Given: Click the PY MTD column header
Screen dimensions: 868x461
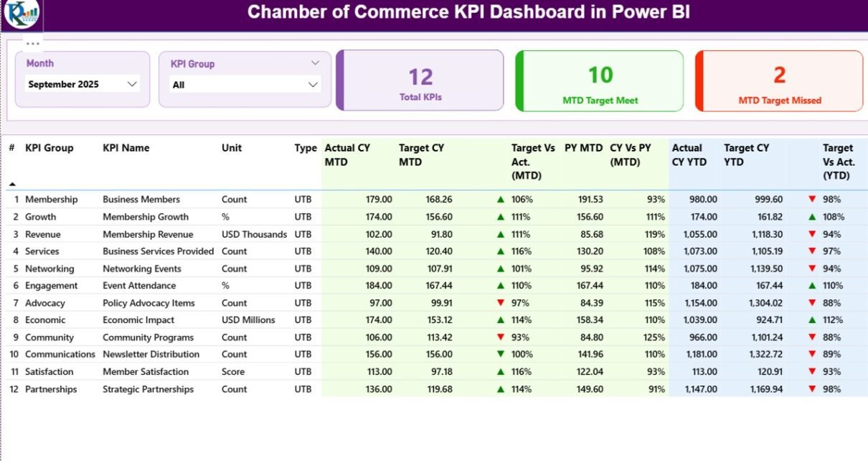Looking at the screenshot, I should 582,148.
